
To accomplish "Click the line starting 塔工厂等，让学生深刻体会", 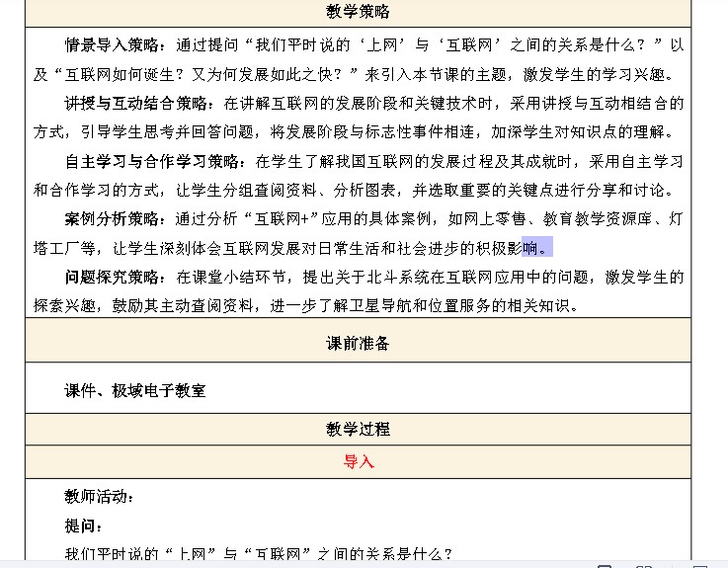I will 293,248.
